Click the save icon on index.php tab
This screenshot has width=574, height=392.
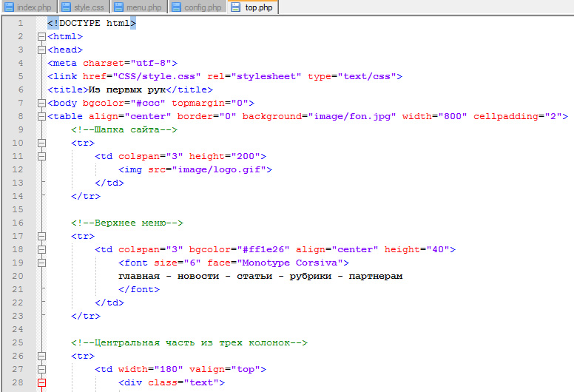(x=10, y=7)
